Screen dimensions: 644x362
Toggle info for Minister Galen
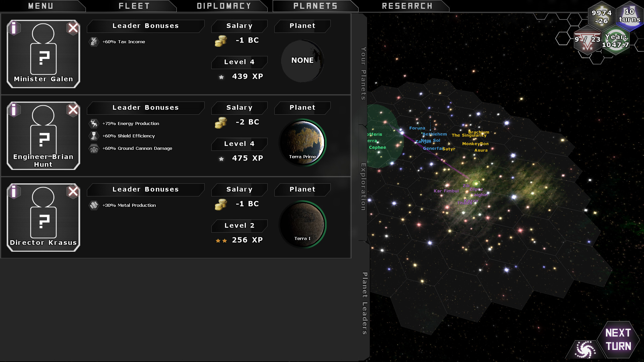click(x=14, y=28)
